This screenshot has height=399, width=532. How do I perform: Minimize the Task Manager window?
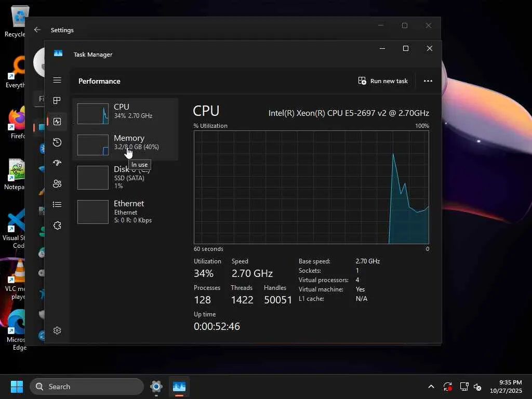point(382,48)
